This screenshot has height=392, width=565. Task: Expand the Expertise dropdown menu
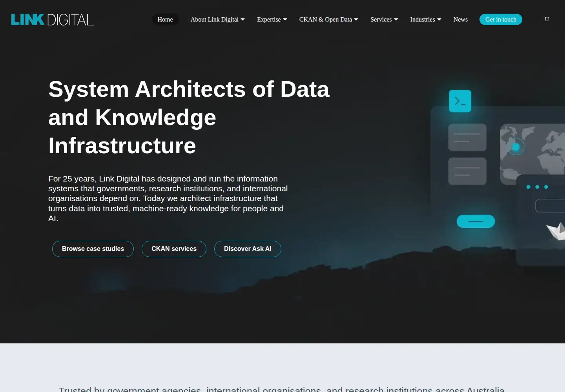tap(272, 20)
